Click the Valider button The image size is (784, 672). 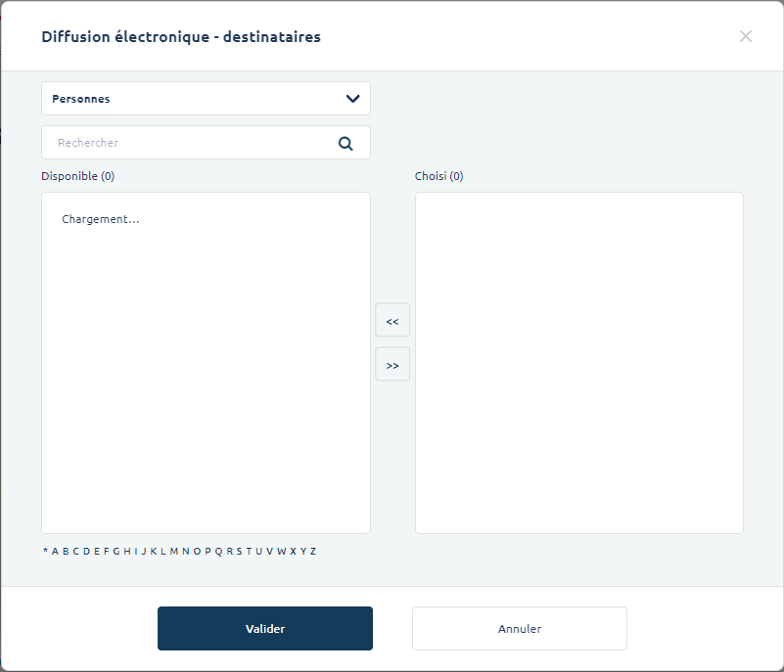(265, 629)
